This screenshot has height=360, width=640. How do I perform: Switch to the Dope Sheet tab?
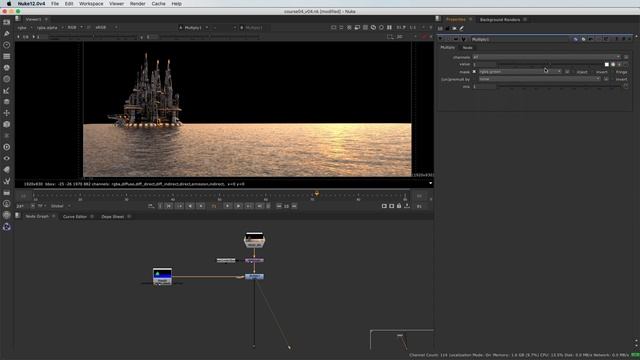(112, 216)
